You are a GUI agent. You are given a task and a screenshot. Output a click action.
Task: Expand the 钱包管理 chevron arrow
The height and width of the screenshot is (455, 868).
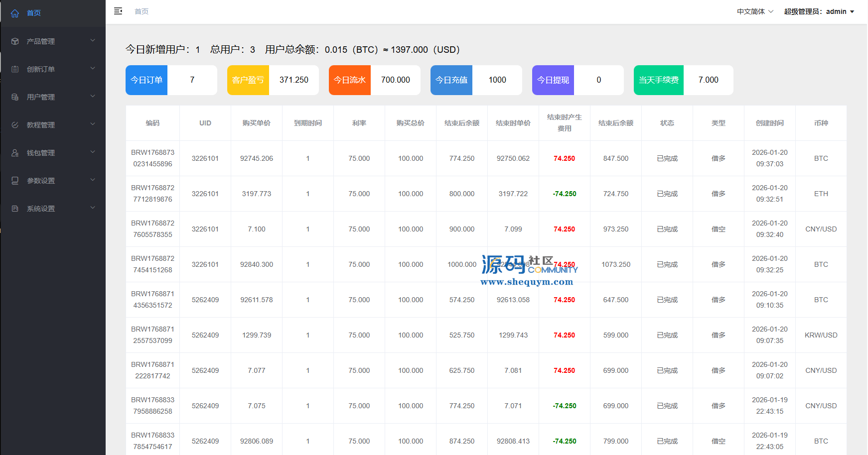coord(93,152)
